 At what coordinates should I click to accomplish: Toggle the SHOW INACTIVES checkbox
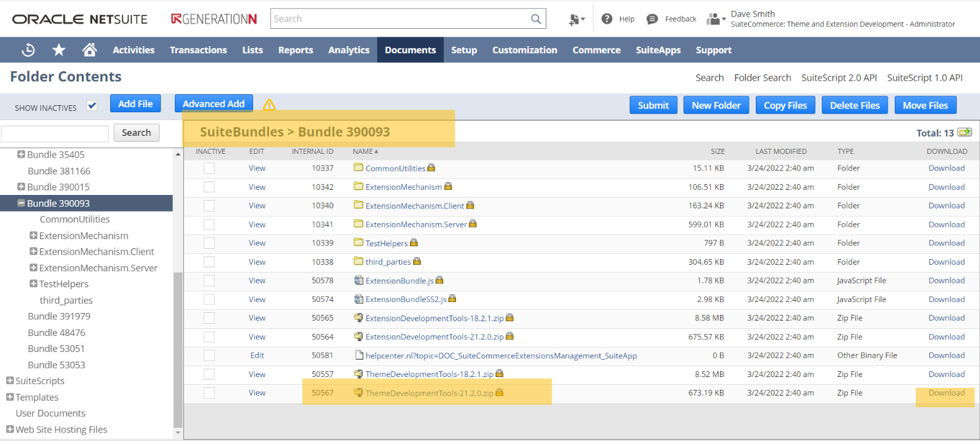click(x=92, y=106)
